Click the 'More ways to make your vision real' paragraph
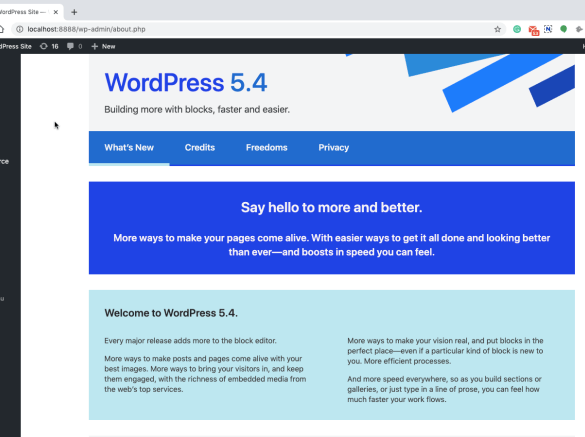This screenshot has width=585, height=437. tap(445, 351)
